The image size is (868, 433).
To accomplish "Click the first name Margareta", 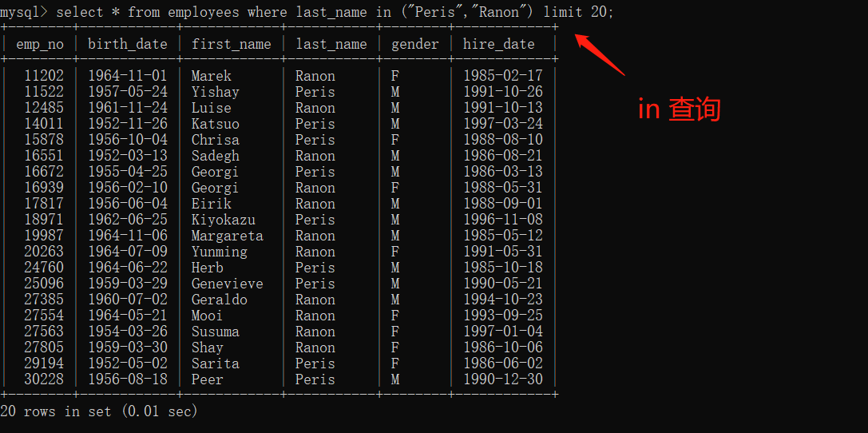I will tap(228, 236).
